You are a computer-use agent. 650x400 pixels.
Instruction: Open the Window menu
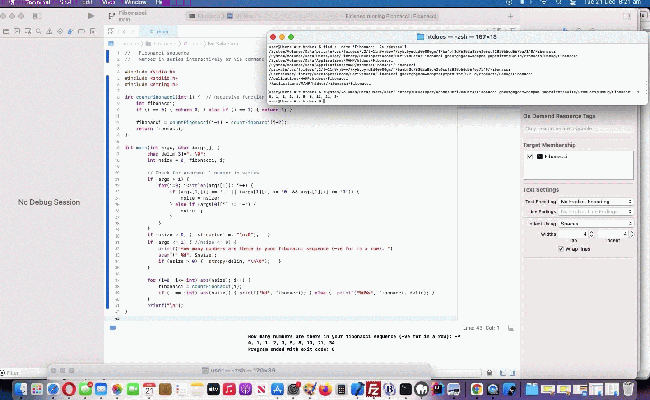[136, 2]
